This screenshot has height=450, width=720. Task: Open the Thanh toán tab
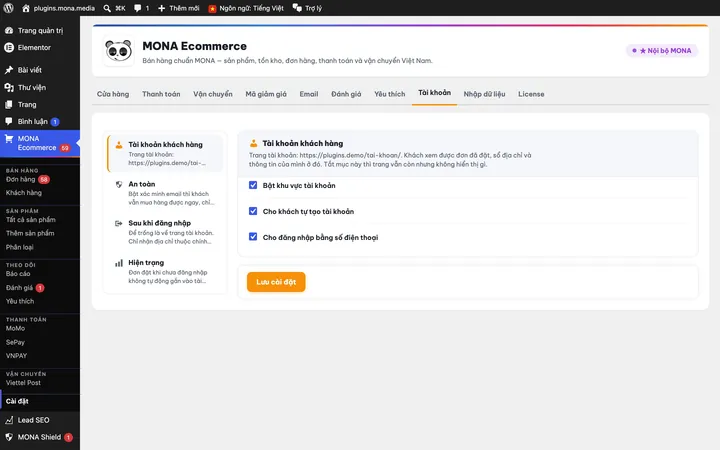161,94
